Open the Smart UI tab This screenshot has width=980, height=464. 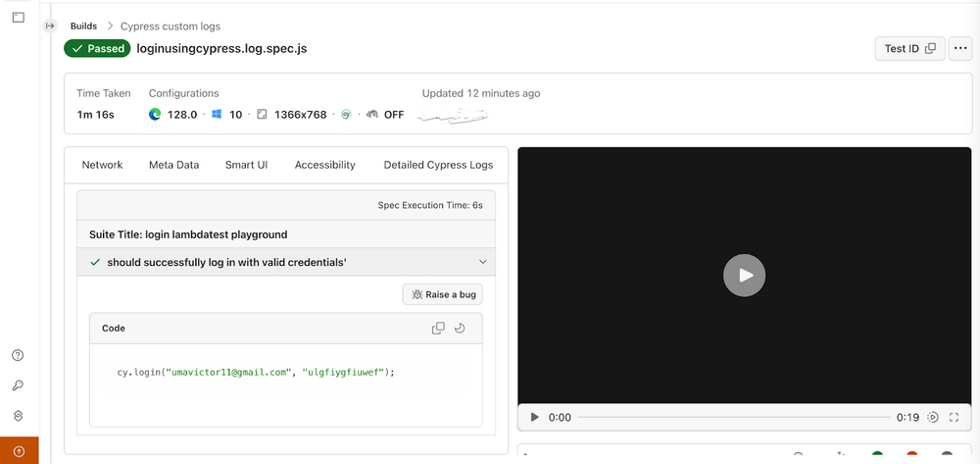pos(246,165)
